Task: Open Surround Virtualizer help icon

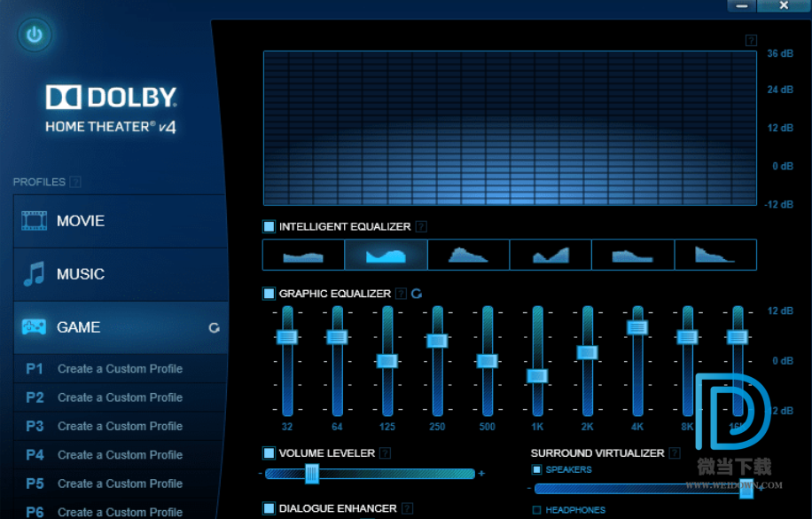Action: pos(675,453)
